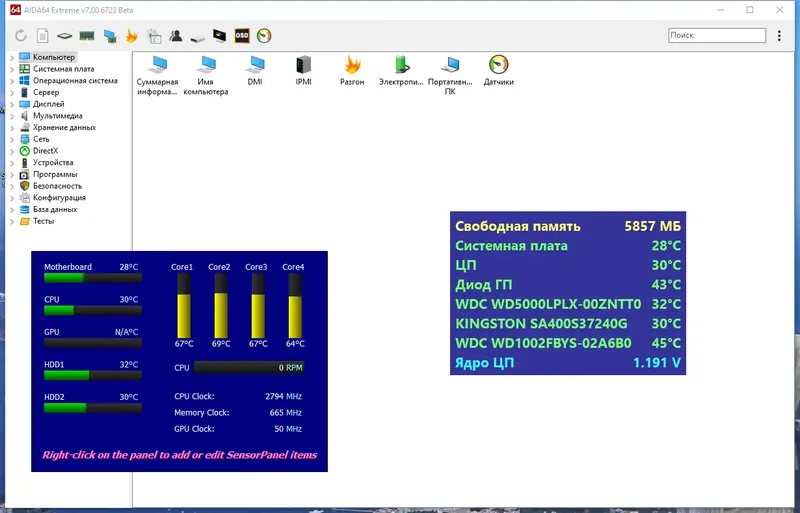
Task: Select База данных in the tree
Action: pyautogui.click(x=55, y=210)
